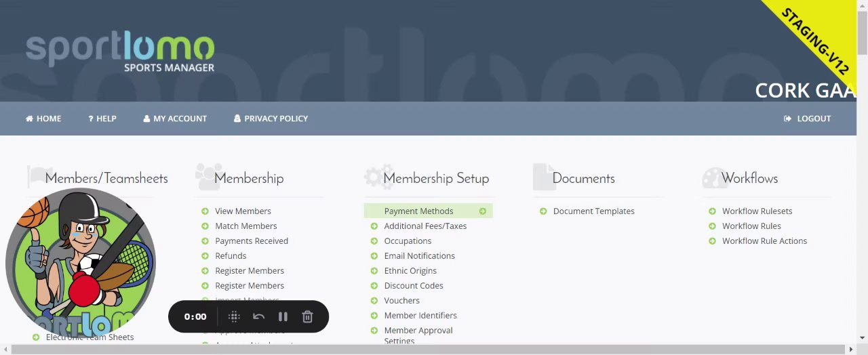Screen dimensions: 868x355
Task: Open the HELP menu item
Action: coord(106,119)
